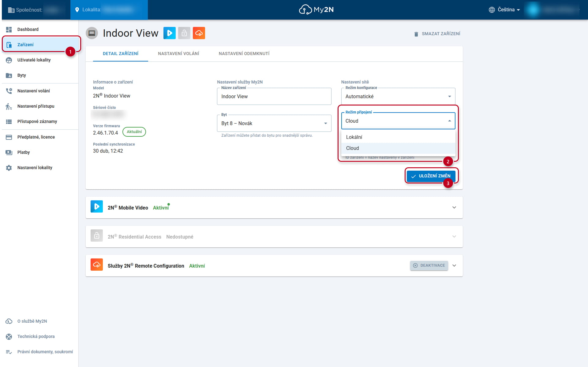Collapse the Režim připojení dropdown
Image resolution: width=588 pixels, height=367 pixels.
click(x=398, y=121)
